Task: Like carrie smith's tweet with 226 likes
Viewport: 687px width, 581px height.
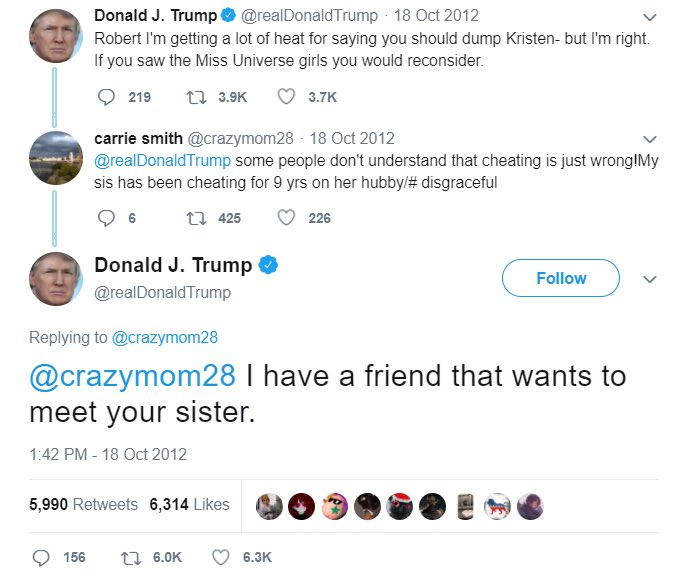Action: (x=286, y=217)
